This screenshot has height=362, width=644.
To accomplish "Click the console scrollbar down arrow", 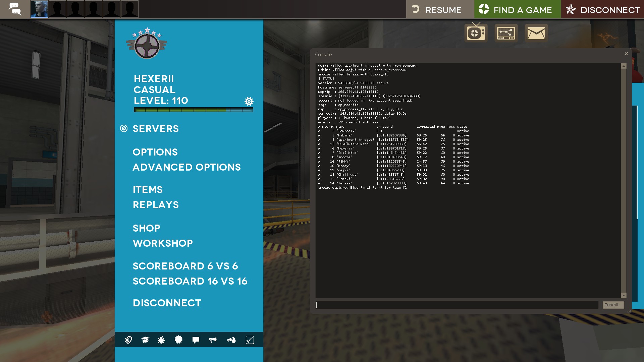I will click(624, 295).
